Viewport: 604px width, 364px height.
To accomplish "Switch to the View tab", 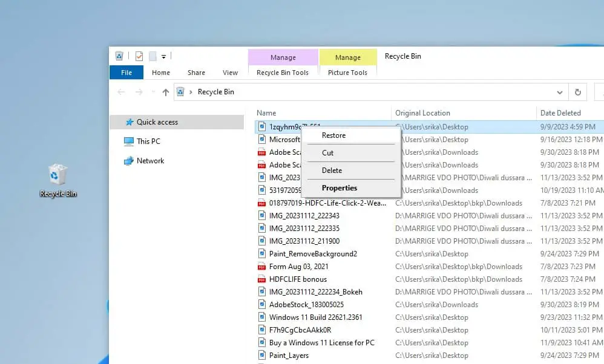I will [x=230, y=73].
